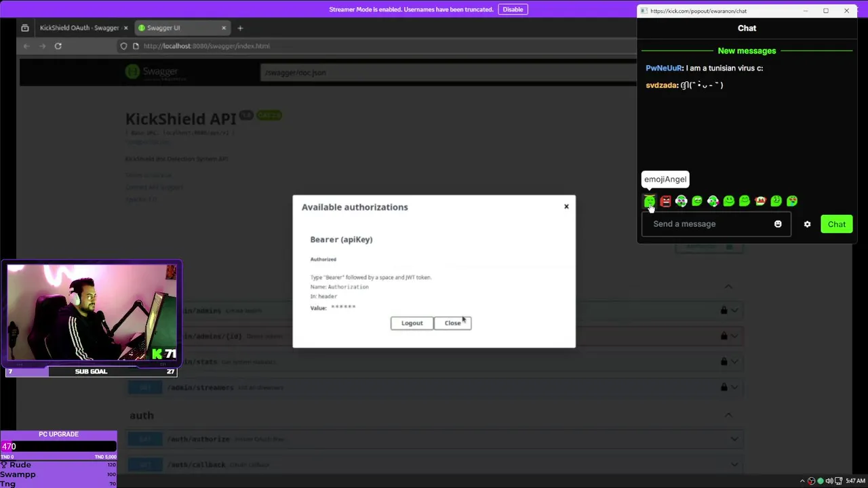Open the emoji picker in message box
868x488 pixels.
778,224
